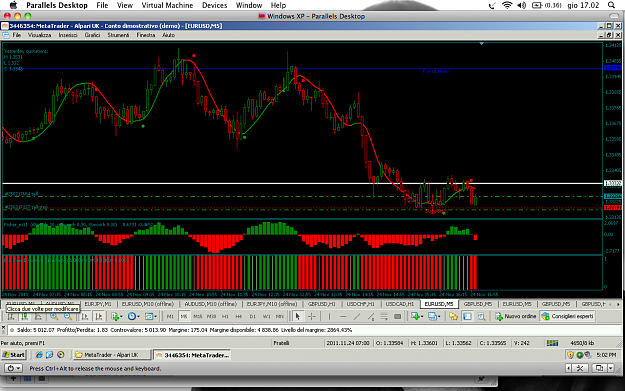Select the M5 timeframe

[184, 316]
